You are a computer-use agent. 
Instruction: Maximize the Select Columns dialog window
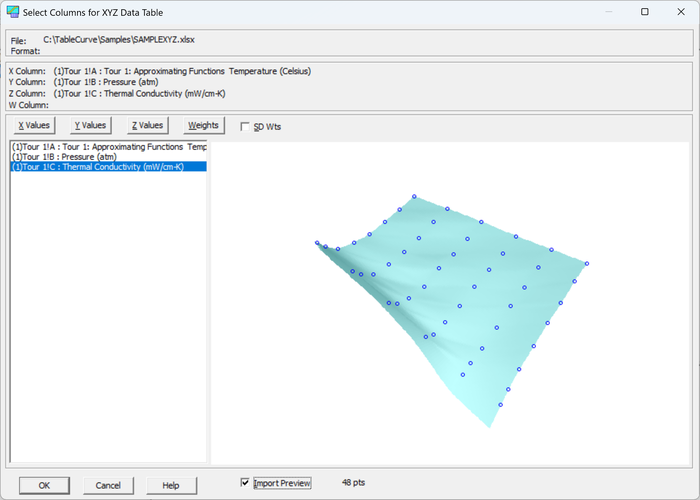(x=645, y=12)
